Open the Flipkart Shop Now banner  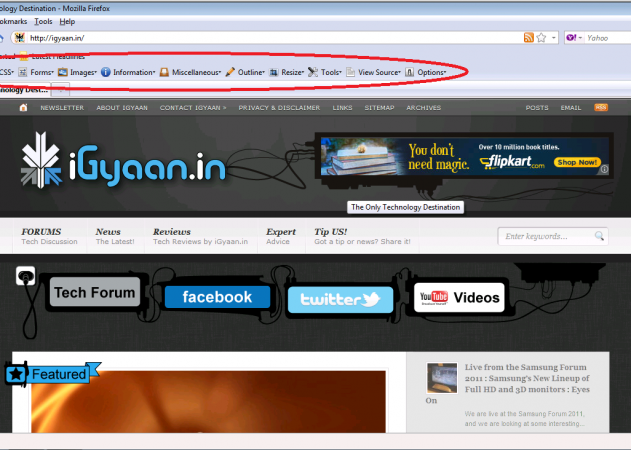577,162
